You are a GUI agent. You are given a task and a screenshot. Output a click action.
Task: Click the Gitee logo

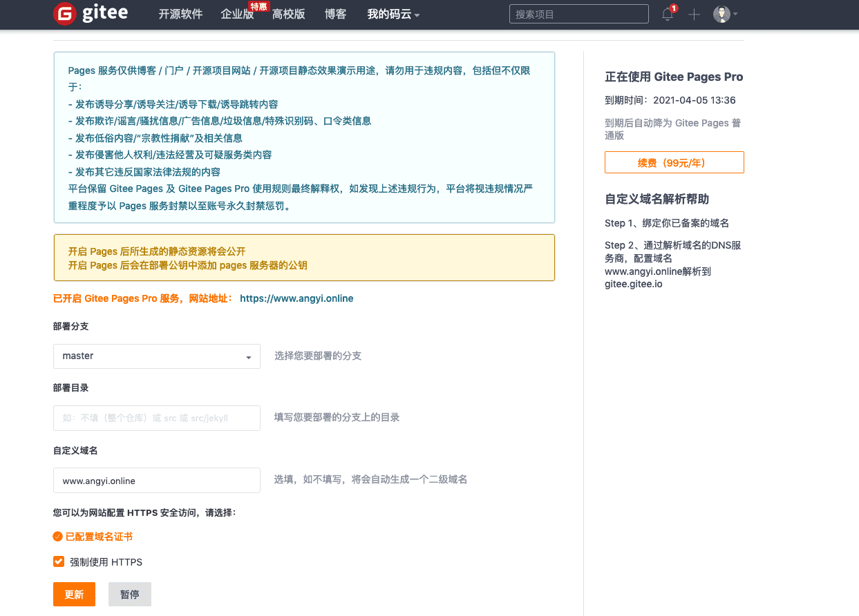click(91, 14)
